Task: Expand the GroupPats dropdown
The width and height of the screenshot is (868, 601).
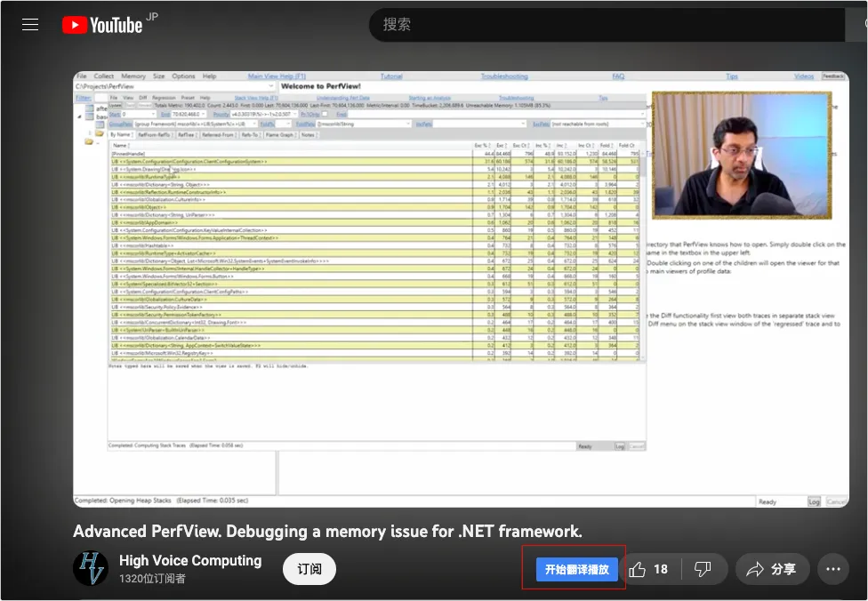Action: [254, 124]
